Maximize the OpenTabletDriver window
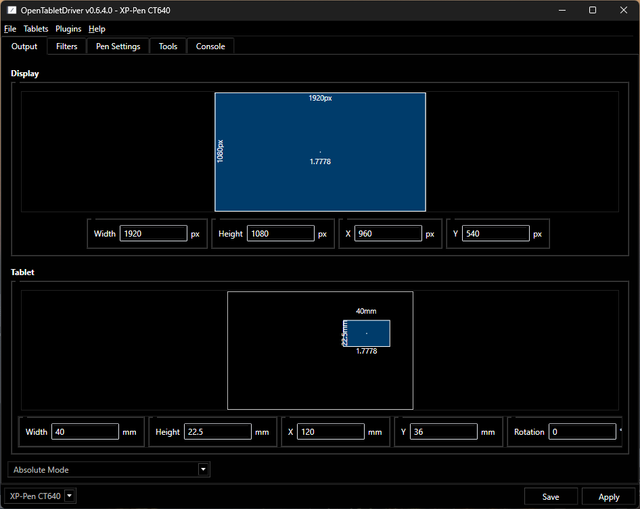640x509 pixels. click(593, 10)
